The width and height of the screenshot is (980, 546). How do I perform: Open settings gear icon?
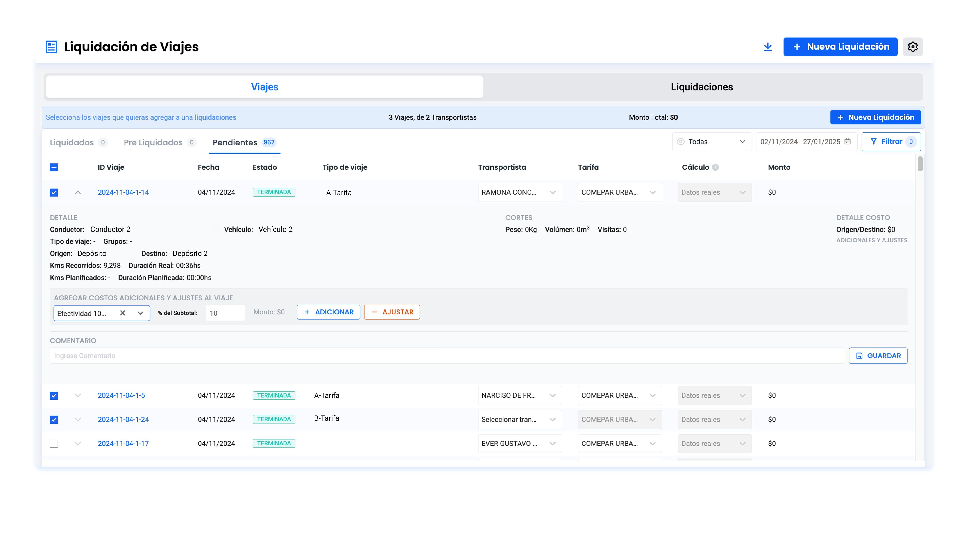[x=912, y=47]
